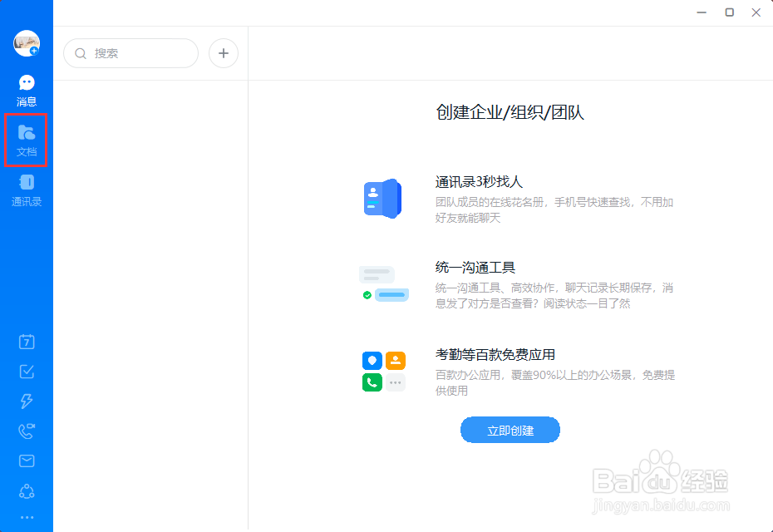Open the mail envelope icon

click(x=27, y=461)
